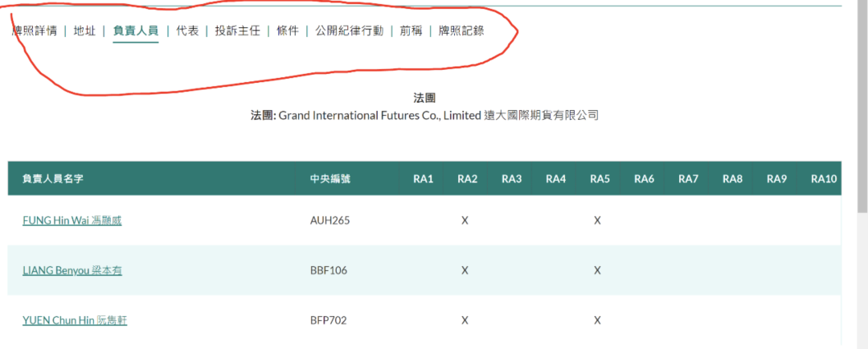Click RA2 X mark in LIANG Benyou row
The height and width of the screenshot is (349, 868).
point(465,270)
